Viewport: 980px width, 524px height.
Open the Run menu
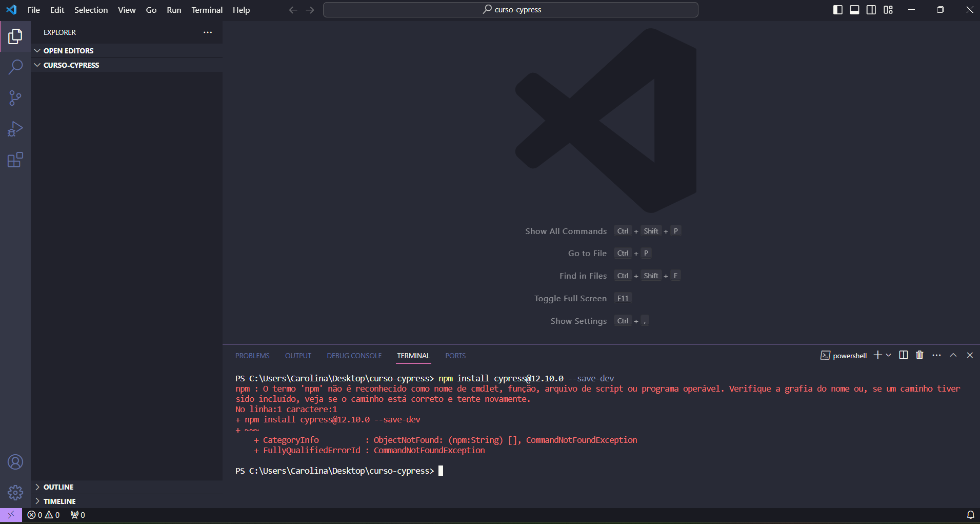click(174, 10)
